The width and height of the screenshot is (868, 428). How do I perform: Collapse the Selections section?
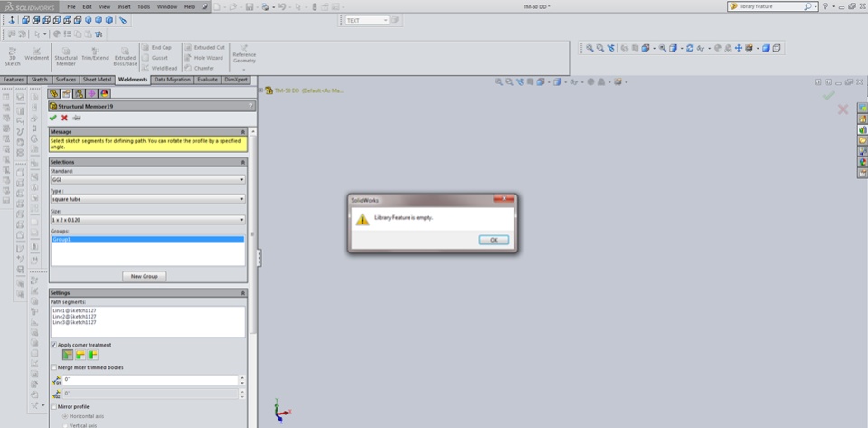242,162
